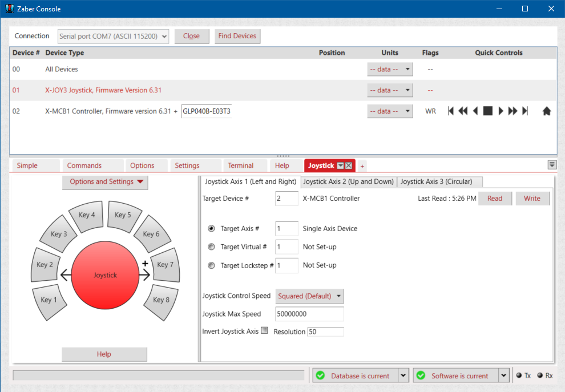The image size is (565, 392).
Task: Select the red Joystick circle in the diagram
Action: tap(105, 275)
